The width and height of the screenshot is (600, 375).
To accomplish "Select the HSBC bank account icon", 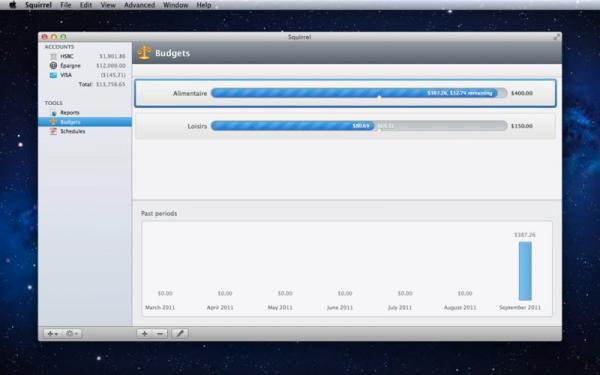I will (x=53, y=56).
